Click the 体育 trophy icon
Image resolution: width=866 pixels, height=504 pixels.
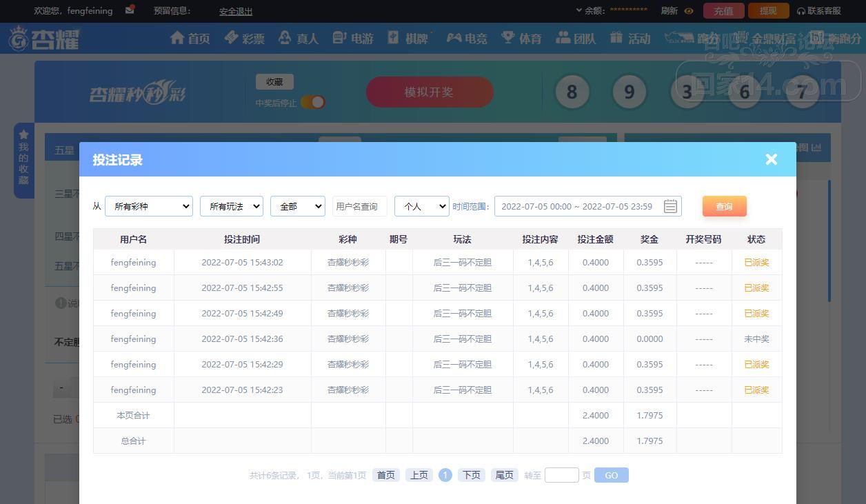[508, 38]
